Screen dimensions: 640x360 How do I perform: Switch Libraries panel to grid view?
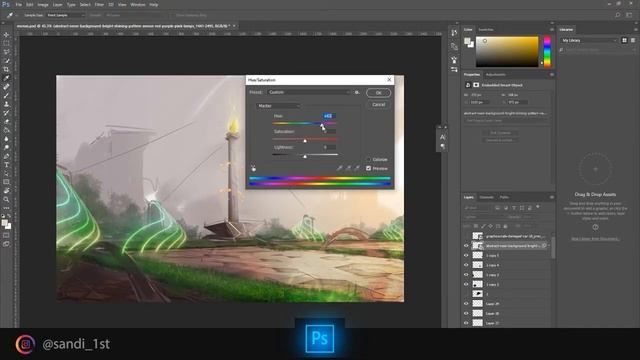624,40
